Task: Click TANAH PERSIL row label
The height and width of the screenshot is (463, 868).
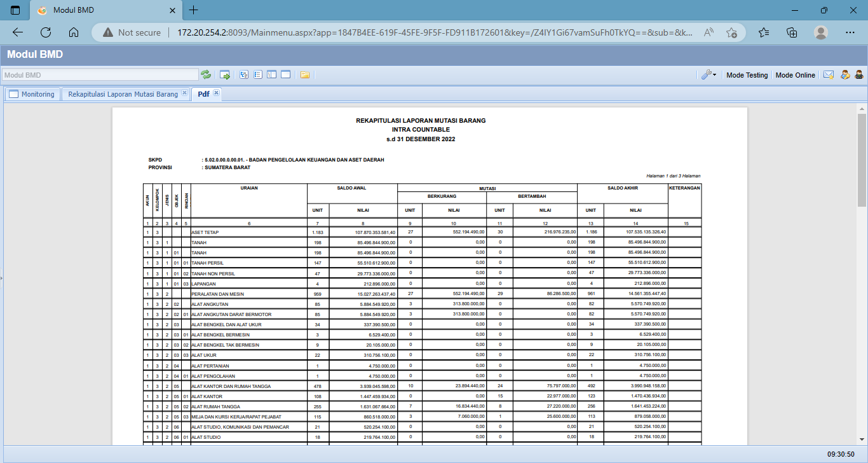Action: click(208, 263)
